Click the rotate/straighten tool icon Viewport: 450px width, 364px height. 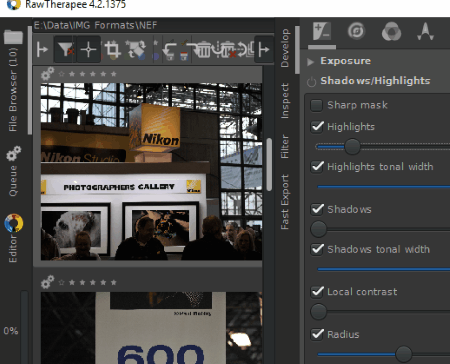coord(136,50)
